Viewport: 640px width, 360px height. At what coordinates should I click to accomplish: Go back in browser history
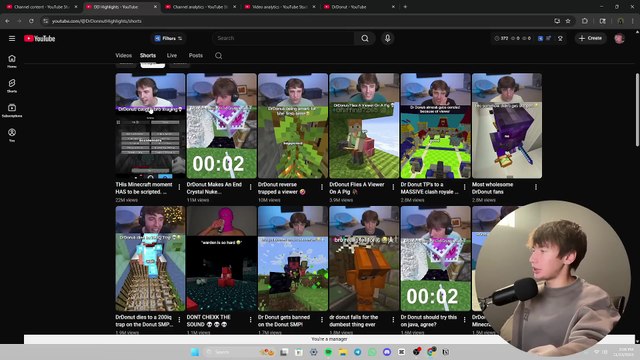pyautogui.click(x=7, y=21)
